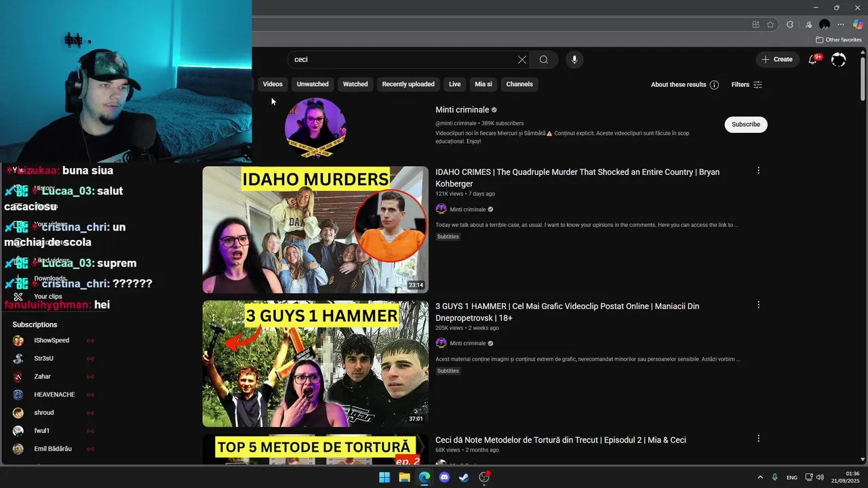Select the Mia si filter chip
The image size is (868, 488).
484,84
